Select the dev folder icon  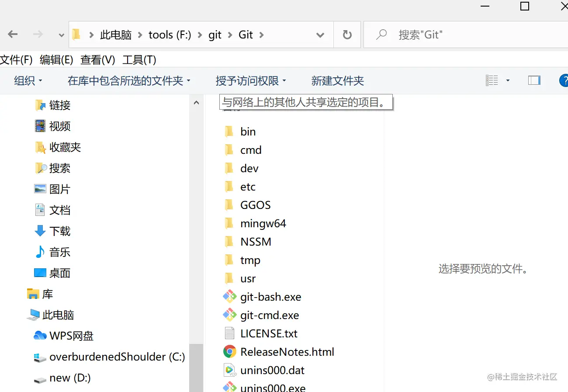coord(229,168)
